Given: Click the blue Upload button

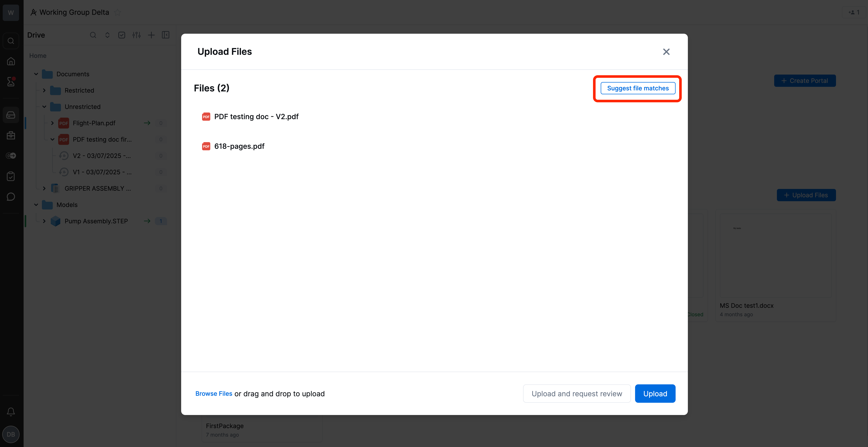Looking at the screenshot, I should (x=655, y=393).
